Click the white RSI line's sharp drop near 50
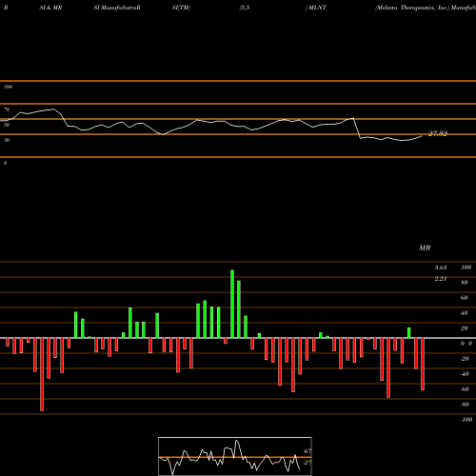Screen dimensions: 476x476 [357, 129]
